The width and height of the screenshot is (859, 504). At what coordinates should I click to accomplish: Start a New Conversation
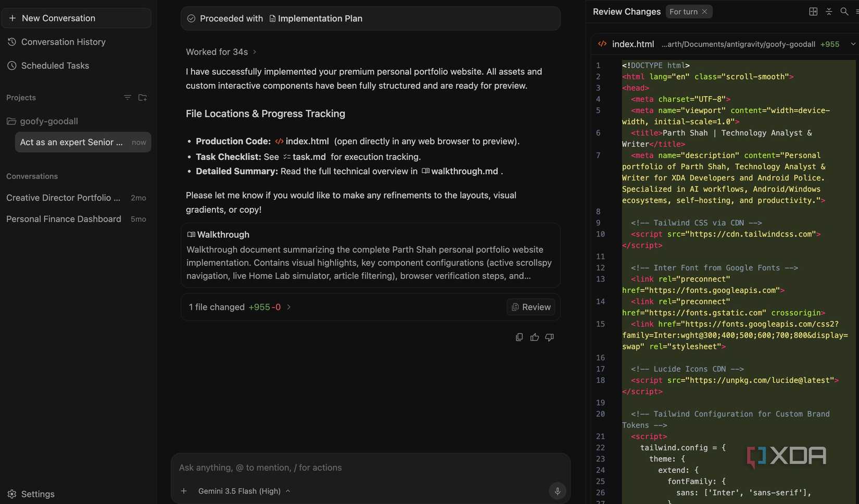click(76, 18)
